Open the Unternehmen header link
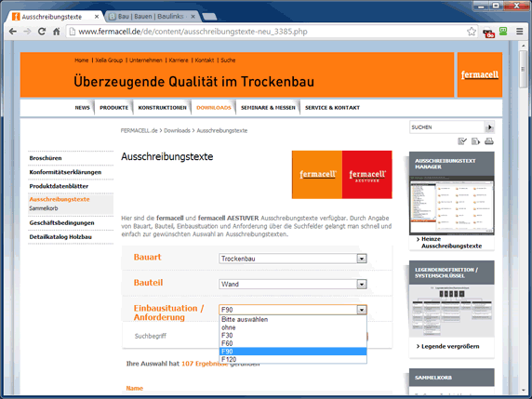532x399 pixels. 146,60
